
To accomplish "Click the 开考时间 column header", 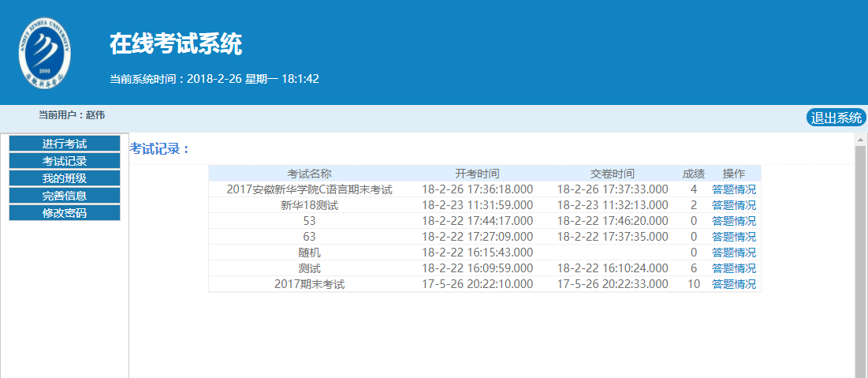I will pyautogui.click(x=477, y=174).
